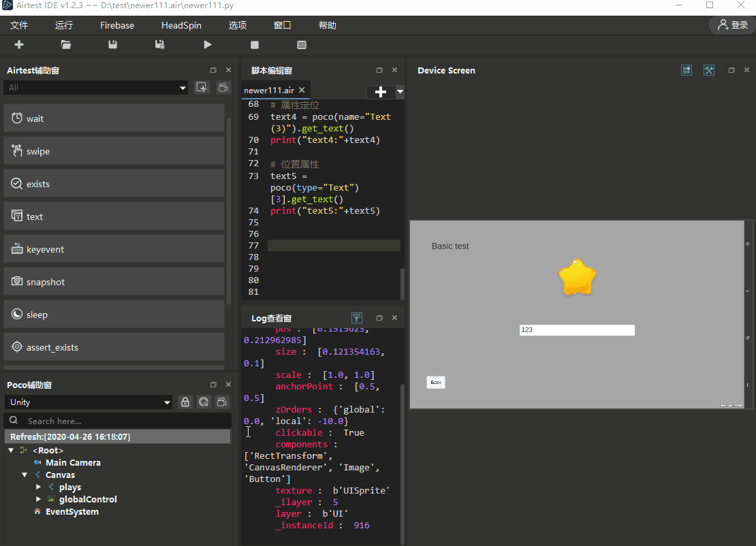
Task: Click the Log panel filter icon
Action: coord(356,318)
